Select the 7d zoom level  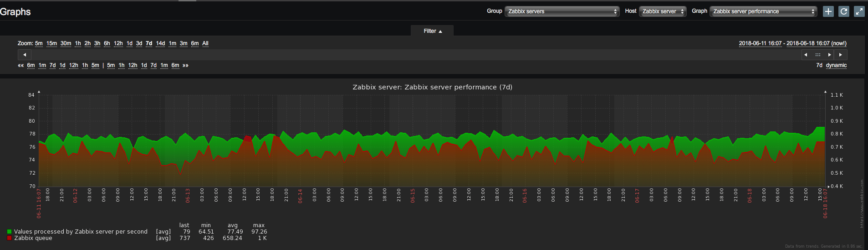pyautogui.click(x=149, y=43)
